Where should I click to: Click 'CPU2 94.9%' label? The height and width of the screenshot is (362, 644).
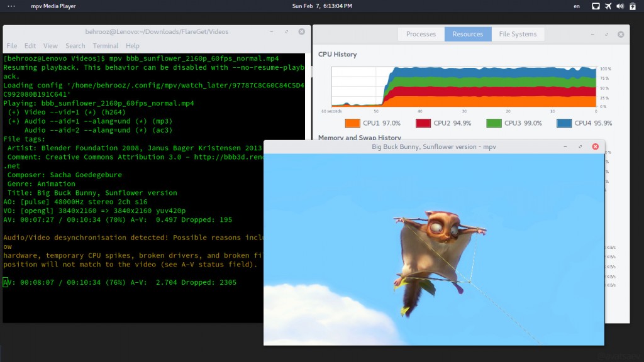coord(452,123)
